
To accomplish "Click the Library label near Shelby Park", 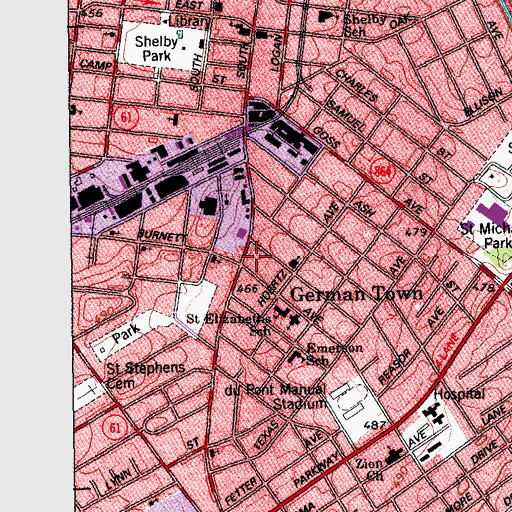I will 189,22.
